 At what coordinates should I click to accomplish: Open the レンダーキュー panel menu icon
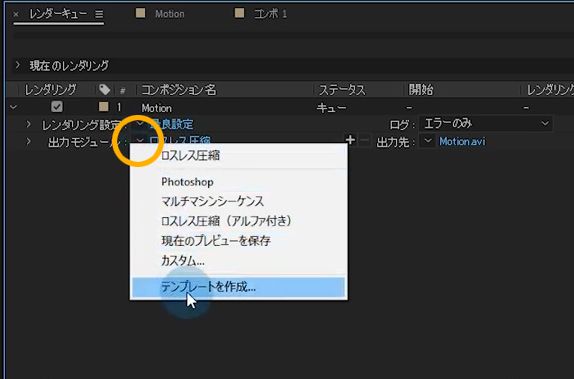click(x=99, y=14)
